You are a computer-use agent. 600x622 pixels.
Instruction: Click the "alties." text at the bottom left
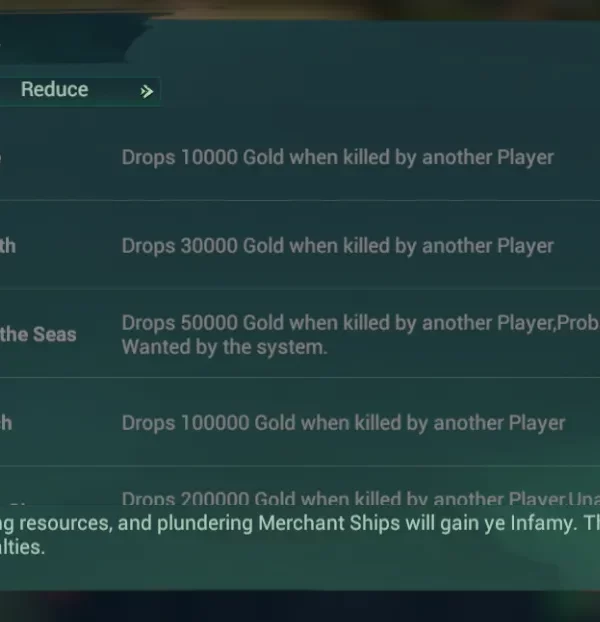22,548
